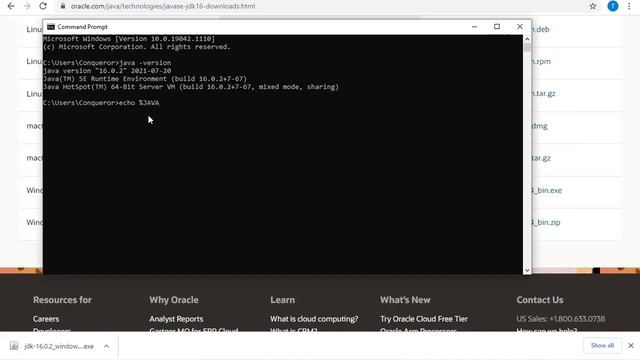Click Show all downloads button
The image size is (640, 360).
click(602, 346)
